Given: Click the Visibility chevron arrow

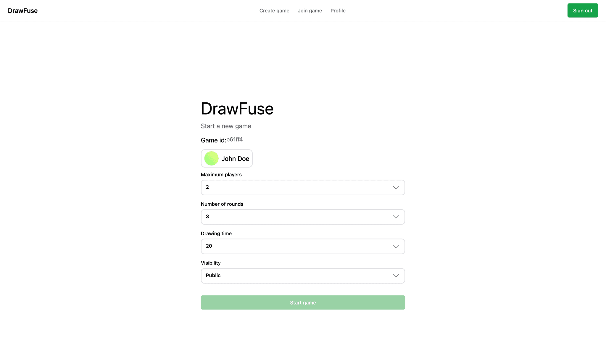Looking at the screenshot, I should click(x=396, y=276).
